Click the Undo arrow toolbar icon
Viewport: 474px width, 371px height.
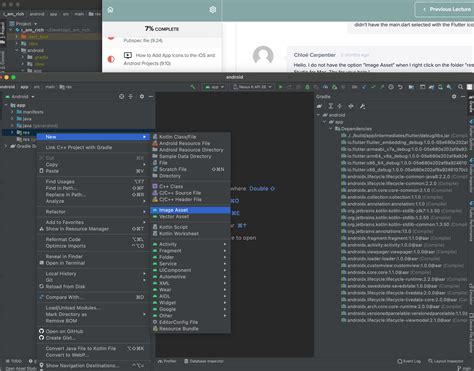400,87
